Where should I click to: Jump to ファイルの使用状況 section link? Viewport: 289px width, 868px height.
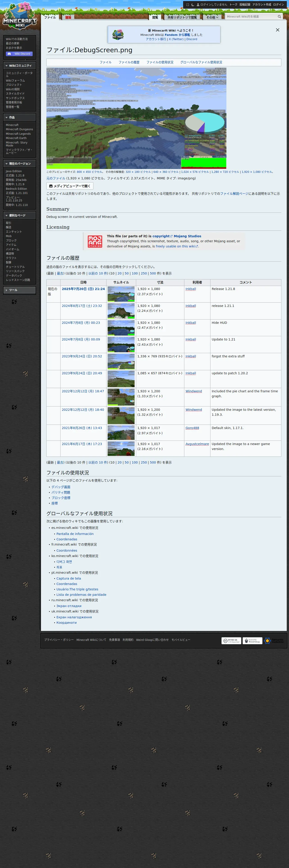[160, 62]
